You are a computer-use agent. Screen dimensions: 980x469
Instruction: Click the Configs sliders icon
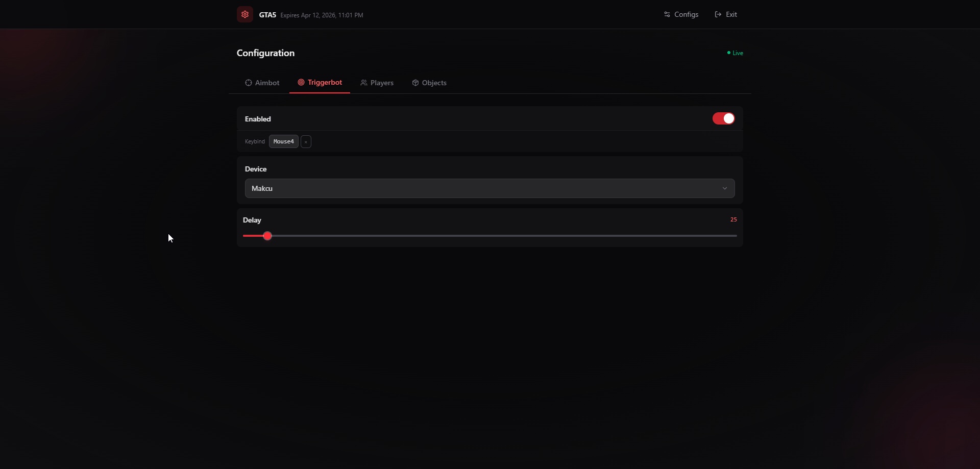667,14
